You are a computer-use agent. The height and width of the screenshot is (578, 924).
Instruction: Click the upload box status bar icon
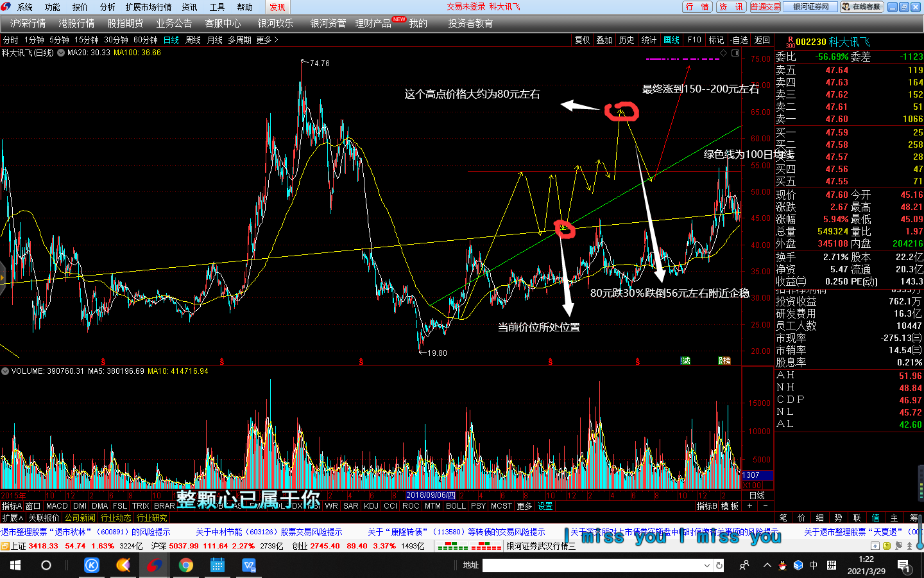[875, 546]
